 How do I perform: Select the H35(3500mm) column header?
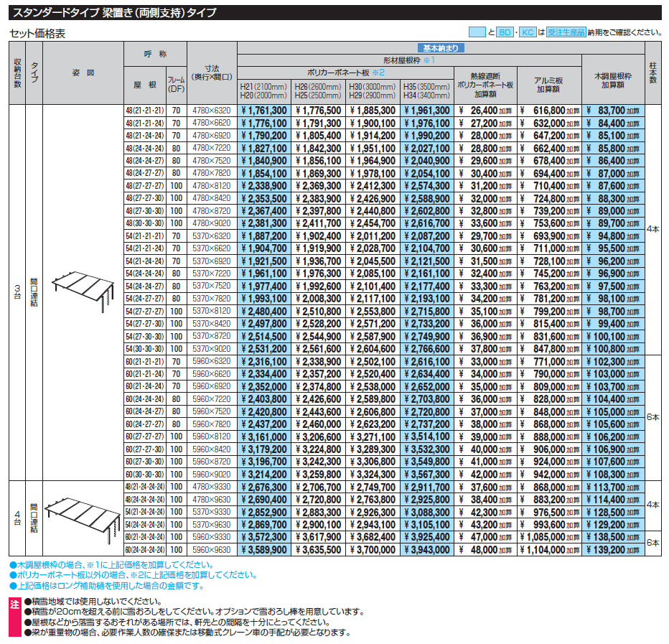[426, 87]
